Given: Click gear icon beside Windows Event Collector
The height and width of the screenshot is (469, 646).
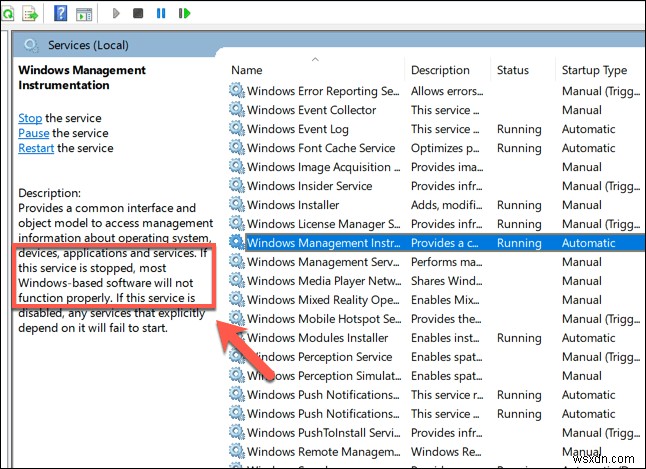Looking at the screenshot, I should click(x=236, y=109).
